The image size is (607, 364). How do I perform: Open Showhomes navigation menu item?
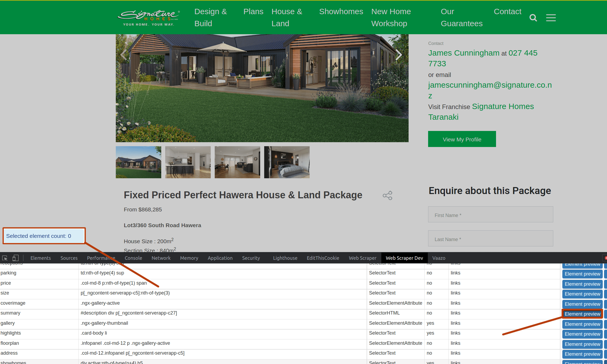click(x=341, y=11)
